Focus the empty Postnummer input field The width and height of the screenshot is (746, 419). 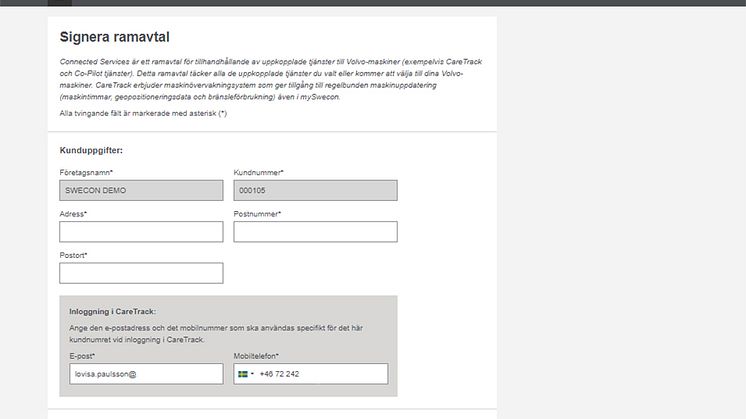pyautogui.click(x=315, y=232)
